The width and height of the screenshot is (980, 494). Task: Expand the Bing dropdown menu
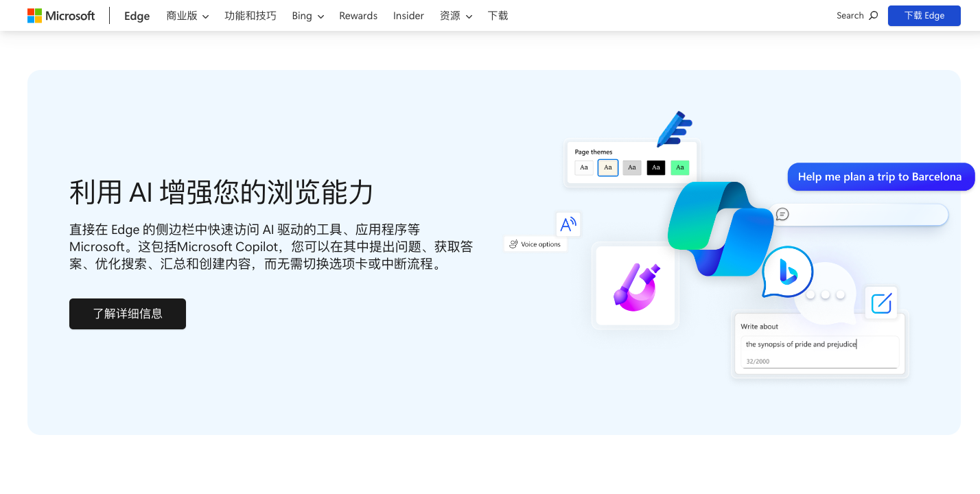click(x=307, y=15)
